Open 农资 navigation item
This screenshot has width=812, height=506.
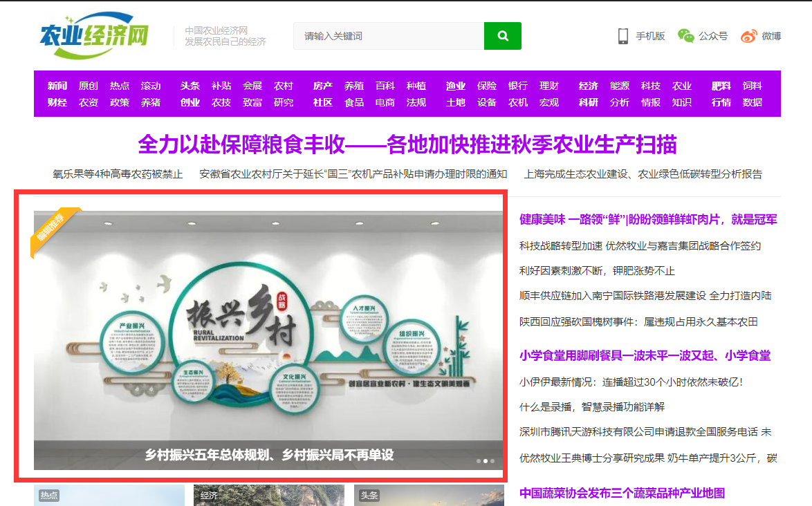coord(88,102)
